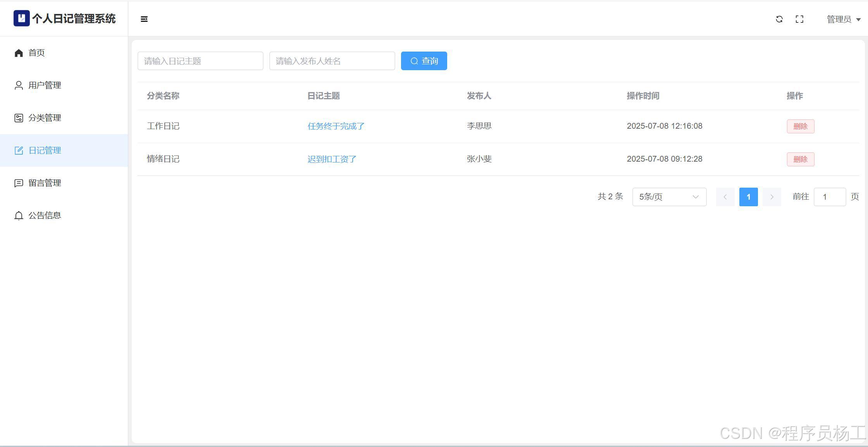
Task: Click the person icon for 用户管理
Action: tap(19, 85)
